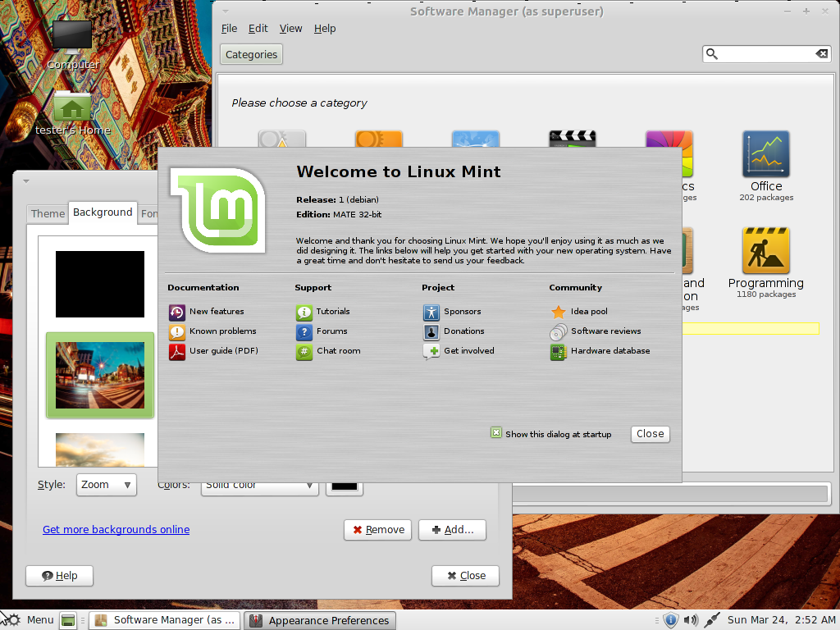
Task: Click Add... background button
Action: pyautogui.click(x=452, y=530)
